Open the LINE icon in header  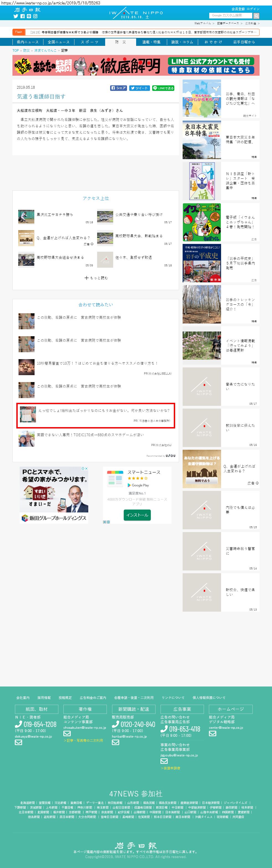point(29,16)
